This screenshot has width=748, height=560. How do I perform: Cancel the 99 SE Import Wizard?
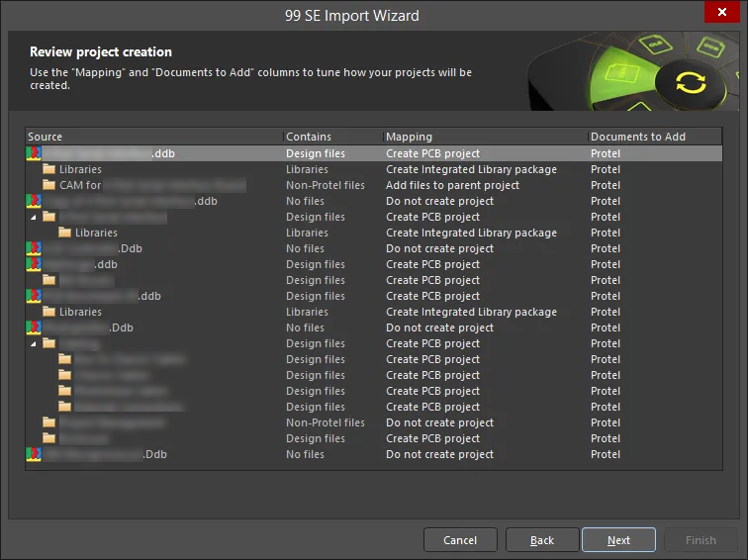pos(460,540)
